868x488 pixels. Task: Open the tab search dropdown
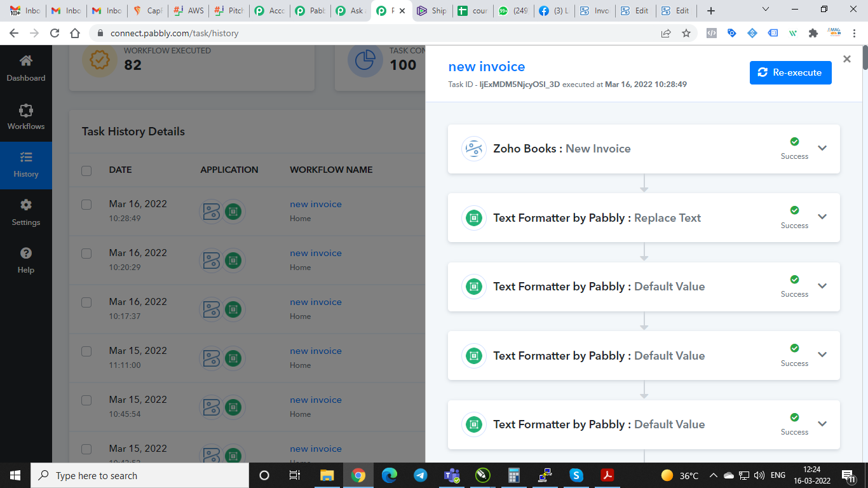766,10
